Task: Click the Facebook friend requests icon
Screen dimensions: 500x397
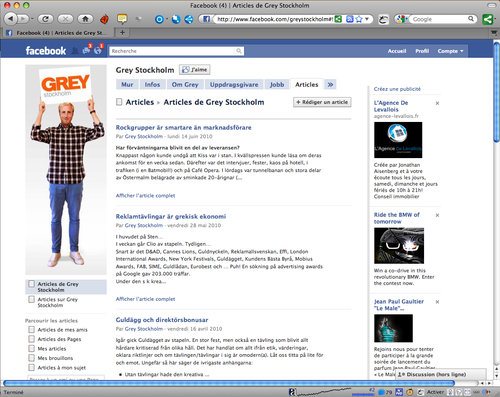Action: (75, 51)
